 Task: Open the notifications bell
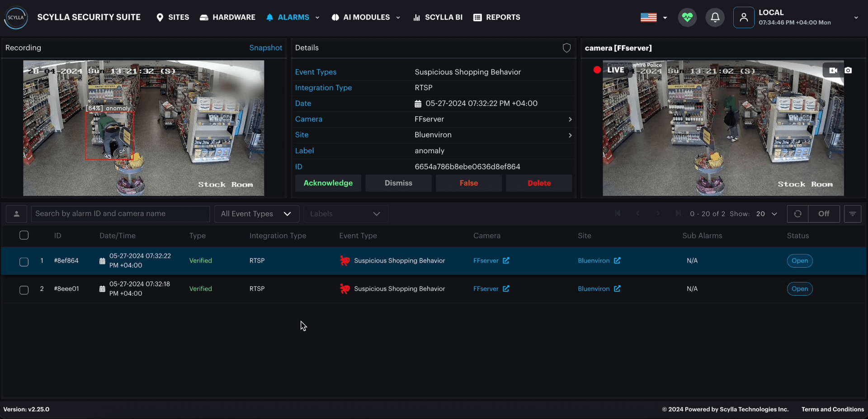pyautogui.click(x=715, y=18)
